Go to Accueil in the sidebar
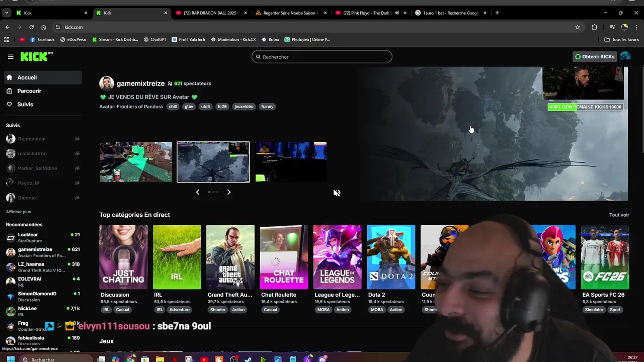Viewport: 644px width, 362px height. coord(43,77)
